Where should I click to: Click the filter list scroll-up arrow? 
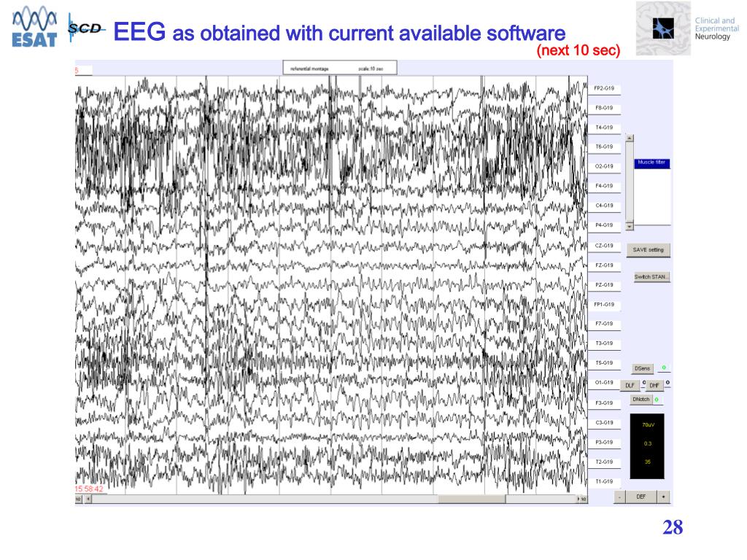pyautogui.click(x=630, y=138)
